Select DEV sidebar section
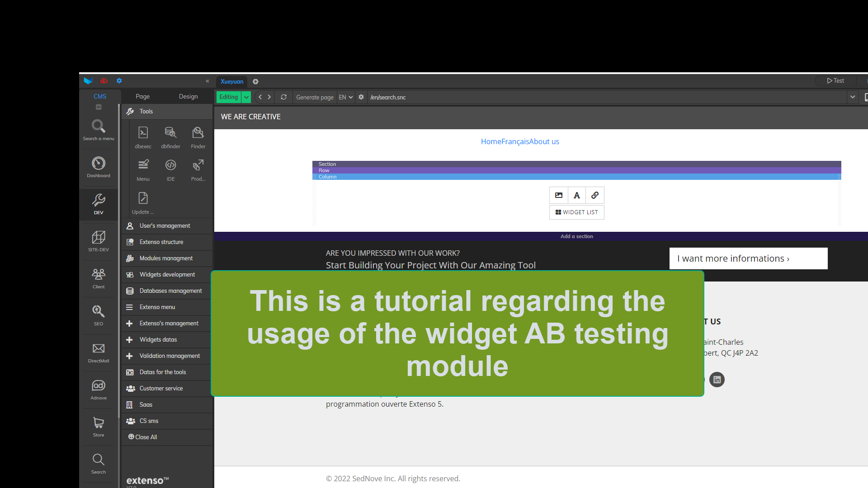The width and height of the screenshot is (868, 488). (99, 204)
